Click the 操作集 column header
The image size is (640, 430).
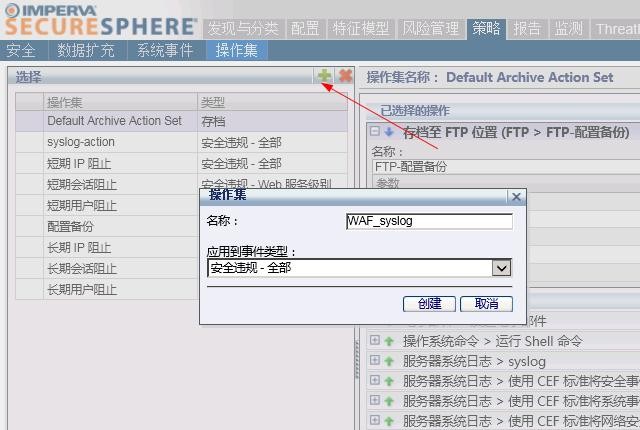click(120, 102)
